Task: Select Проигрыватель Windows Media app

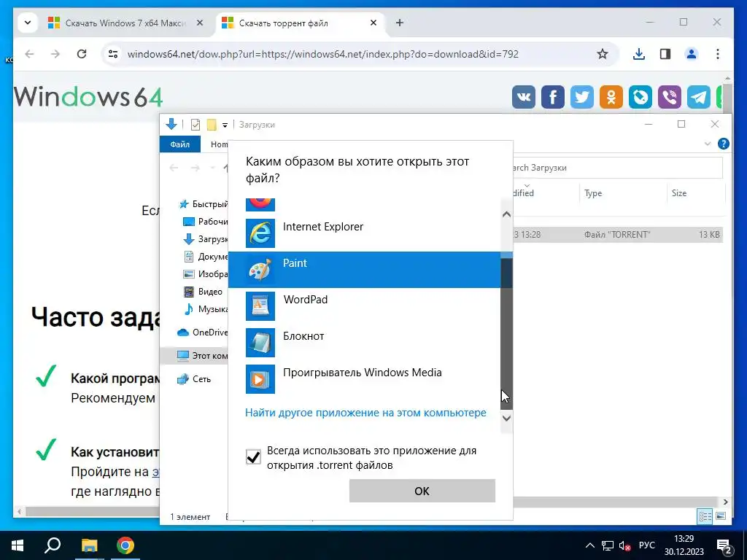Action: point(365,378)
